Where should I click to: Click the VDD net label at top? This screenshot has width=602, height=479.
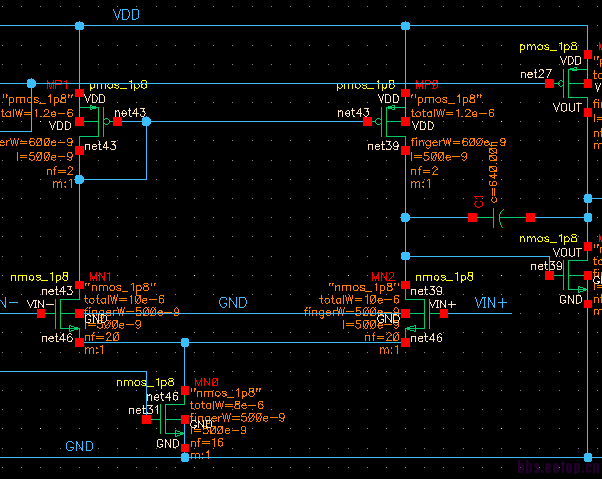pos(126,15)
